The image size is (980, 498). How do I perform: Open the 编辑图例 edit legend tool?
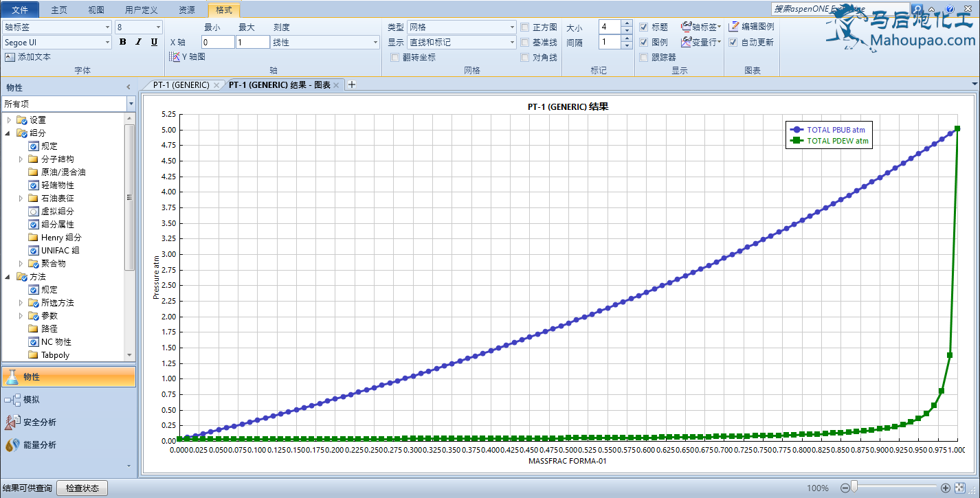pos(752,27)
